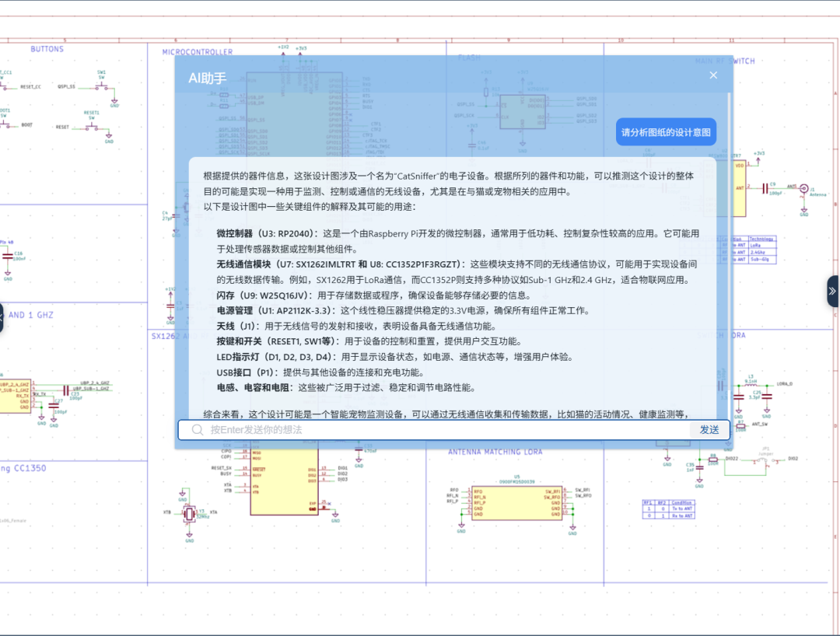Select the 请分析图纸的设计意图 message bubble
This screenshot has width=840, height=636.
(666, 132)
